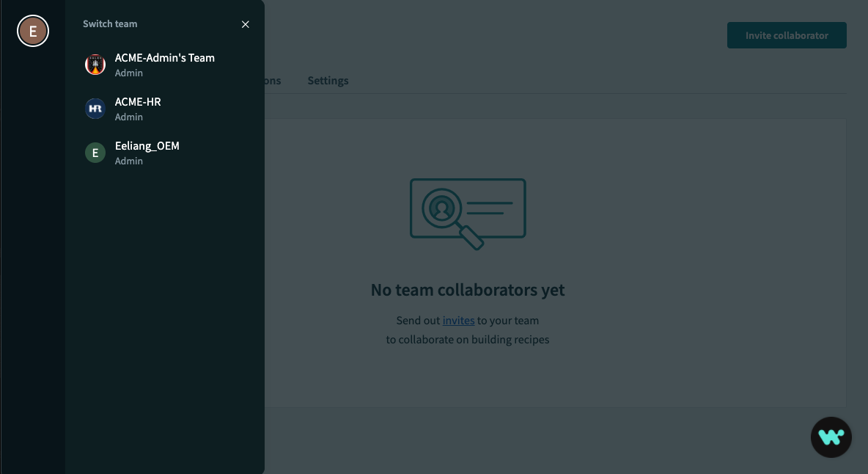Click the No team collaborators yet heading
This screenshot has height=474, width=868.
pyautogui.click(x=467, y=290)
